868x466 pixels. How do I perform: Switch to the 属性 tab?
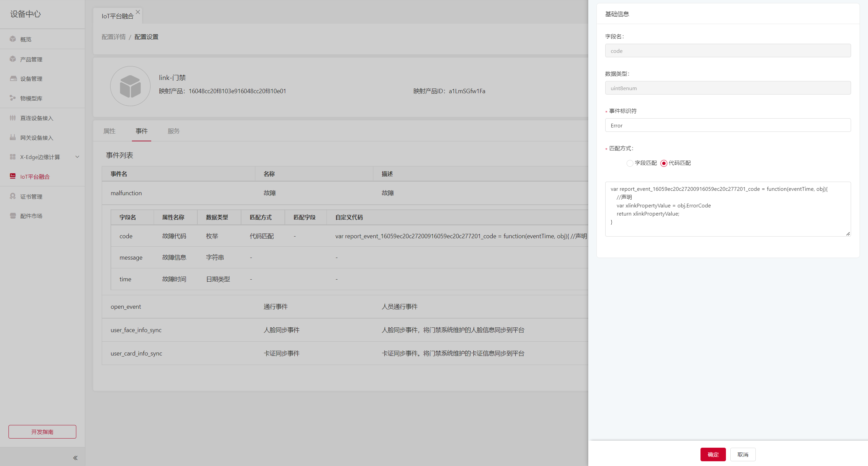[x=110, y=131]
